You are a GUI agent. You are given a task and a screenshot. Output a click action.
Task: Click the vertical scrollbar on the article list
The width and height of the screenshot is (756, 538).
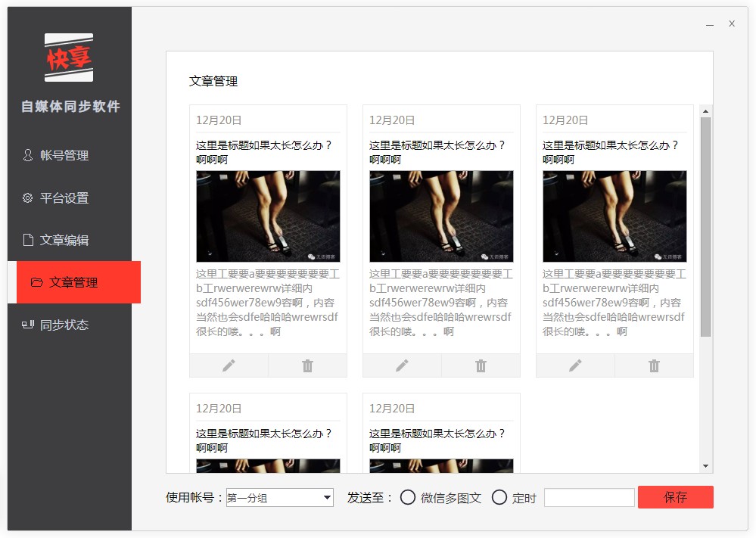(x=706, y=227)
